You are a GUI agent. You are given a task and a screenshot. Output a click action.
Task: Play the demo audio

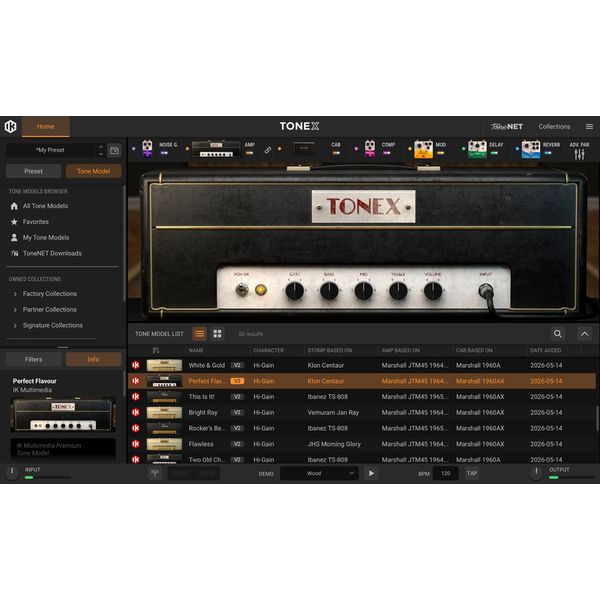(x=371, y=474)
